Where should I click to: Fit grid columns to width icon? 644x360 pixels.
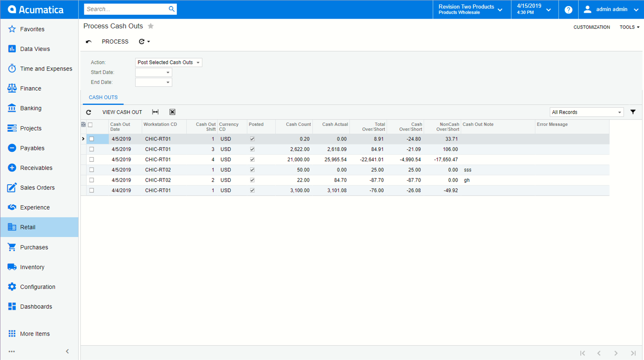pos(155,112)
